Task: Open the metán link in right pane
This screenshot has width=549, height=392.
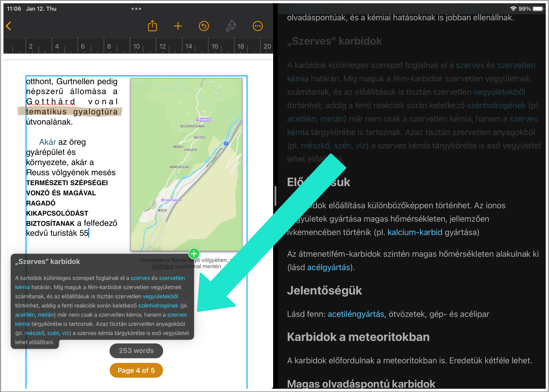Action: 332,119
